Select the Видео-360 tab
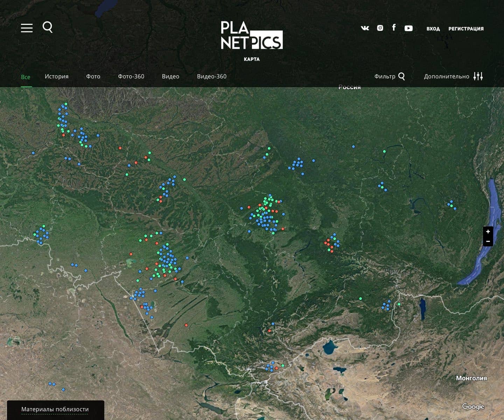504x420 pixels. pos(212,76)
